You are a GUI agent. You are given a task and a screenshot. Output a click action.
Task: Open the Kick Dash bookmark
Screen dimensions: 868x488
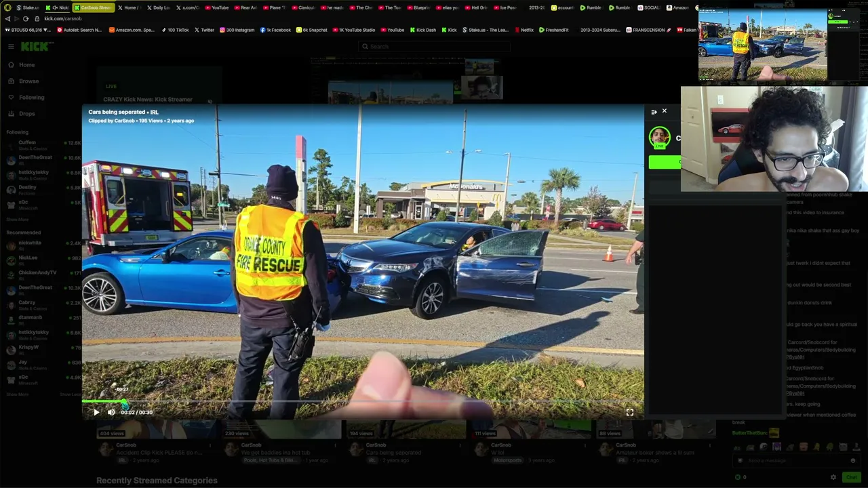[x=422, y=30]
